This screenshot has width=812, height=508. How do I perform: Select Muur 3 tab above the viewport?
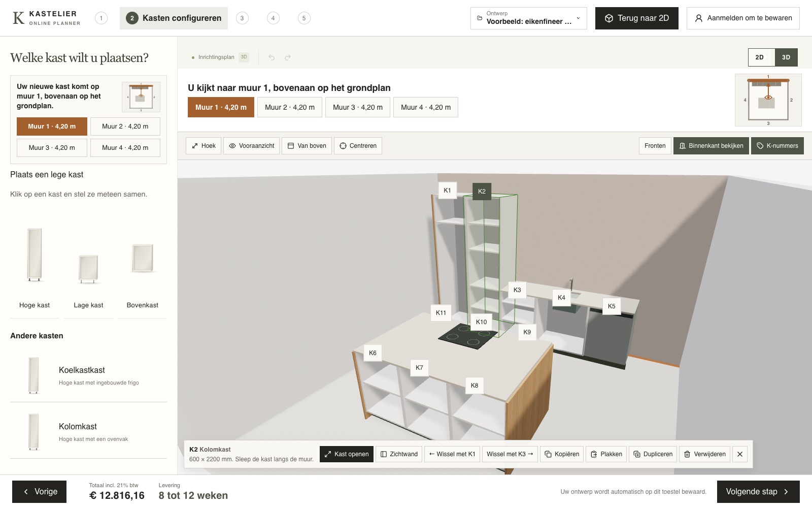[358, 107]
